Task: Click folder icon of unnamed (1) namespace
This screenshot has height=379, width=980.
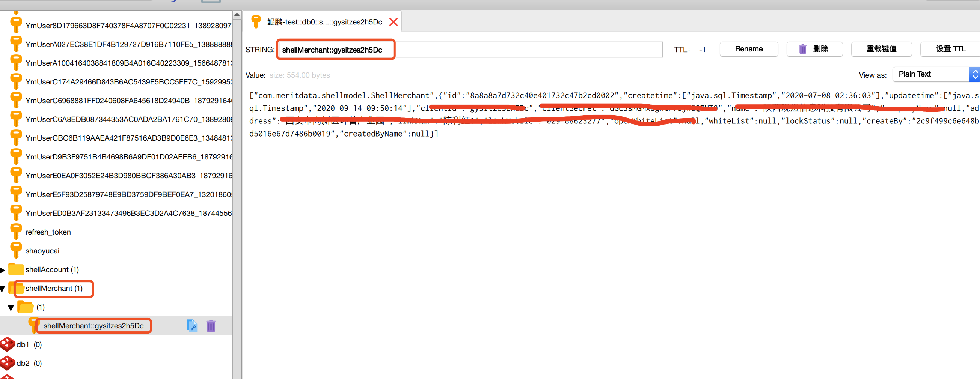Action: 26,307
